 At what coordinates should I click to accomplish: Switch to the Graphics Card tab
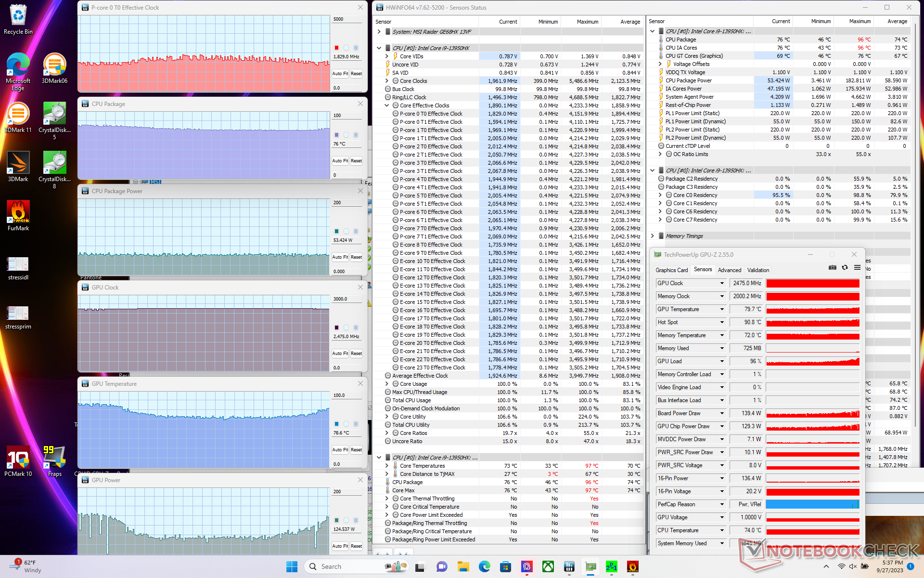coord(671,270)
